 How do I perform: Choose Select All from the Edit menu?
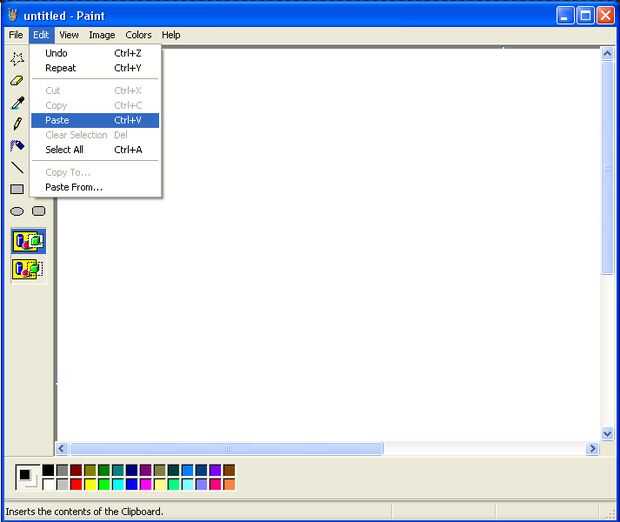(x=95, y=150)
